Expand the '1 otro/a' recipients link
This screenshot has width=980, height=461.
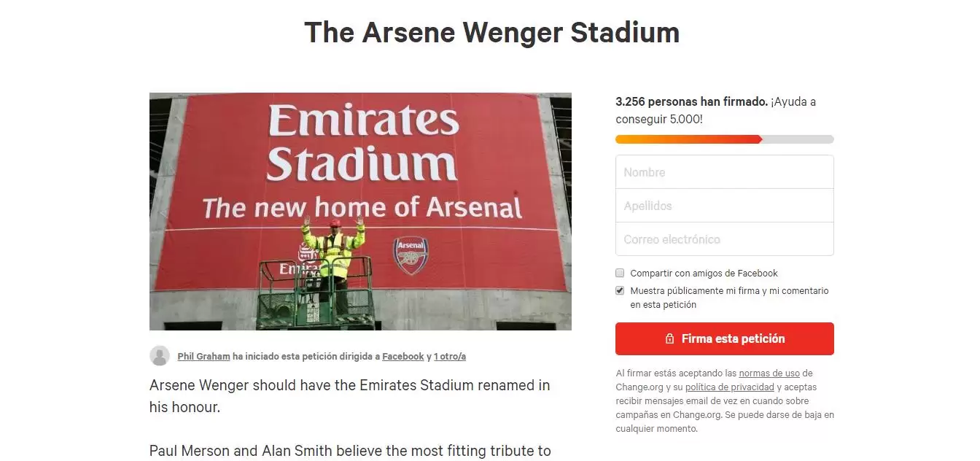pos(449,357)
